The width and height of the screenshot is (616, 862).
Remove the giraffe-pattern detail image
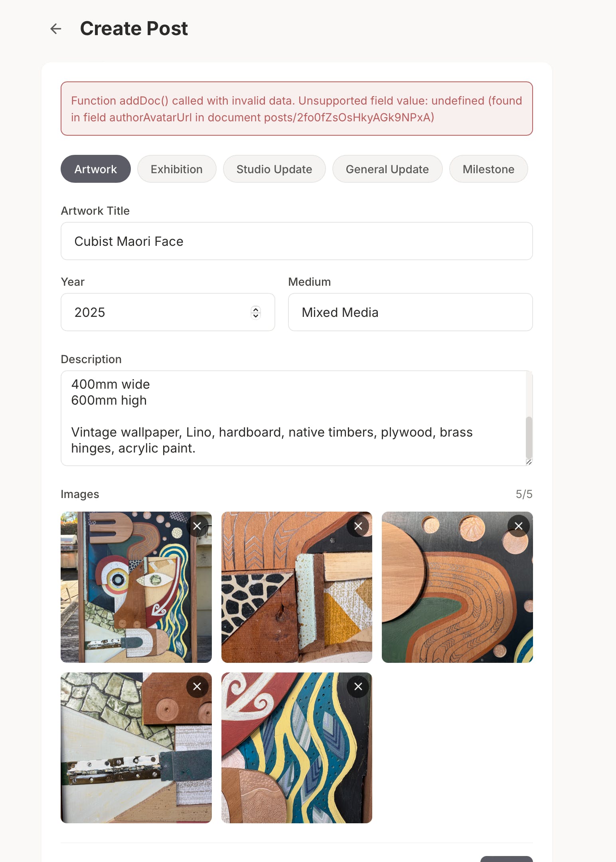click(358, 526)
